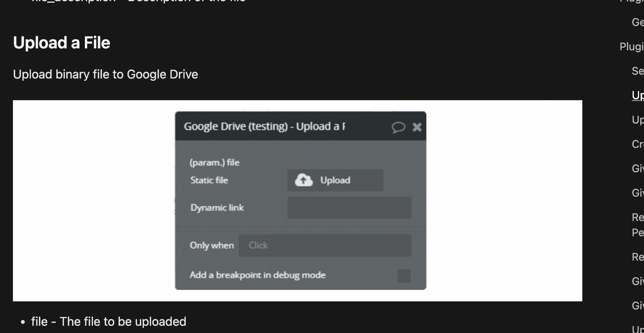The height and width of the screenshot is (333, 644).
Task: Open the 'Plugi' entry in right sidebar
Action: [x=632, y=47]
